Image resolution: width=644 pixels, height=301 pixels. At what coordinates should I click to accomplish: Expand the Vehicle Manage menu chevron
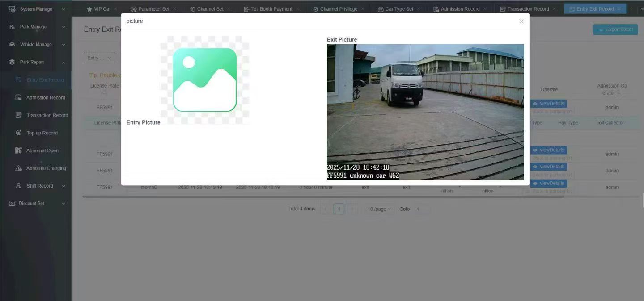[64, 45]
